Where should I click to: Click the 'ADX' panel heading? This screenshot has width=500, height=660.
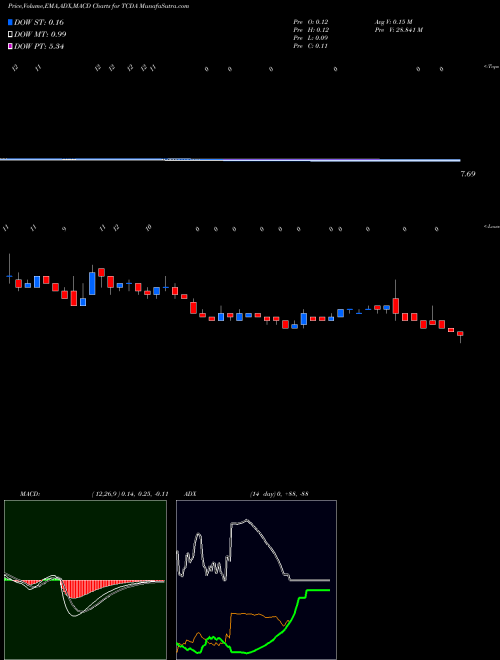[190, 493]
